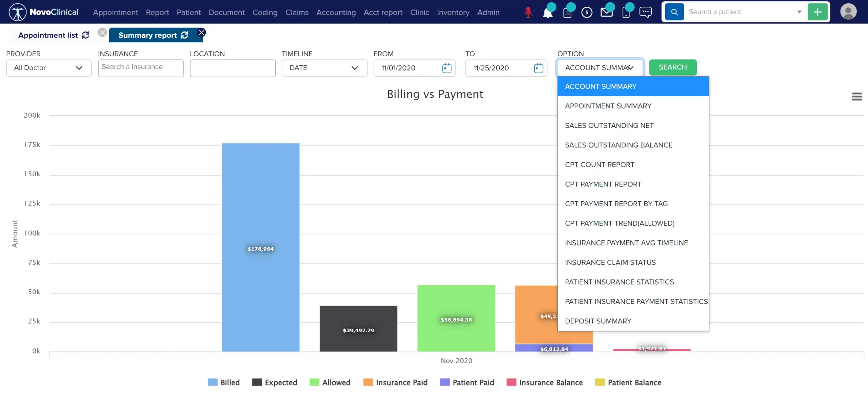Image resolution: width=868 pixels, height=393 pixels.
Task: Open the Claims menu
Action: click(x=297, y=12)
